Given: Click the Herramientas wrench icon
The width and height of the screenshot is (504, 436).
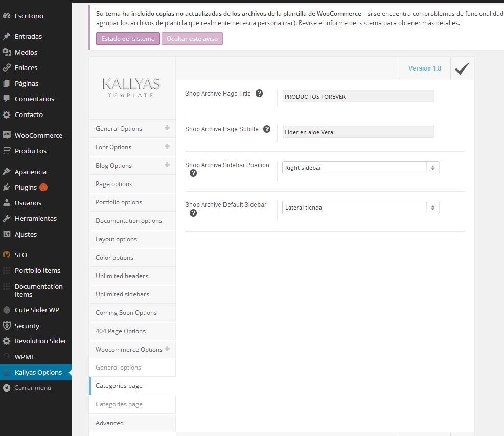Looking at the screenshot, I should (7, 218).
